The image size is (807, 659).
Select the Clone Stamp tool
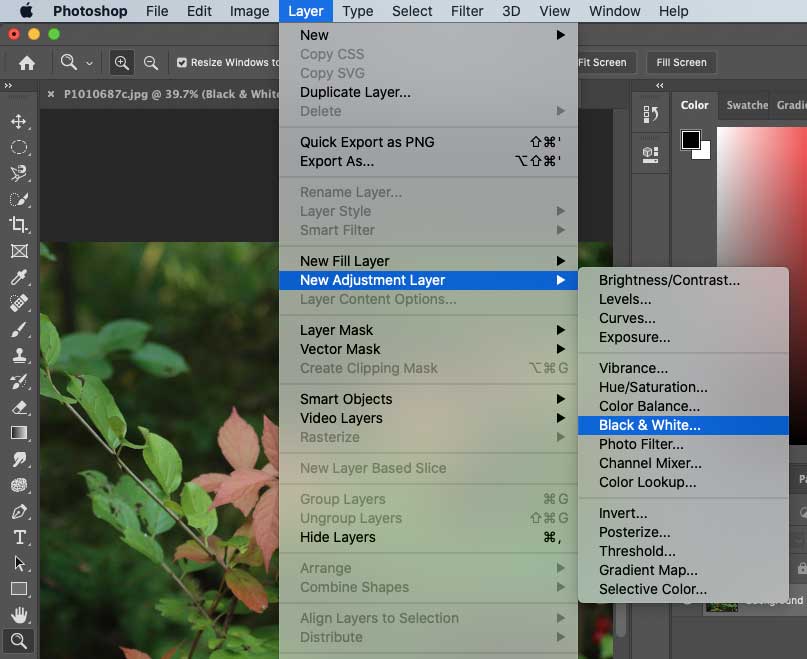[x=19, y=355]
